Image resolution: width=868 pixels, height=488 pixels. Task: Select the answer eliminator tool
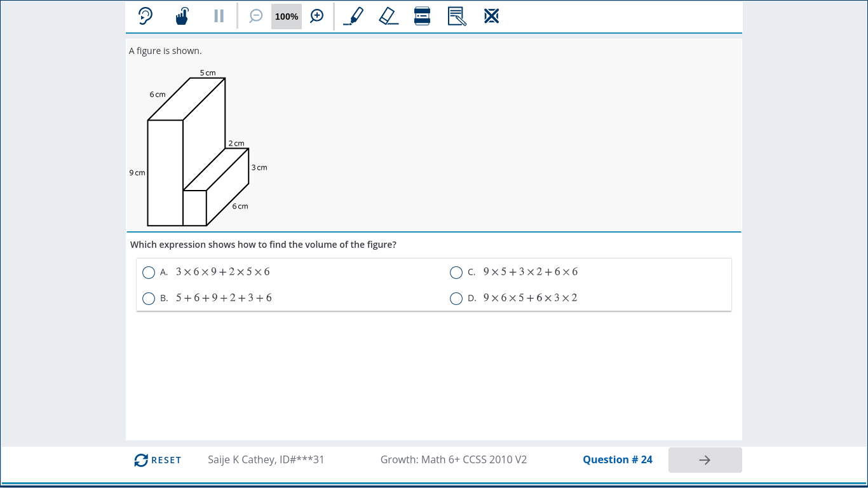[x=491, y=16]
